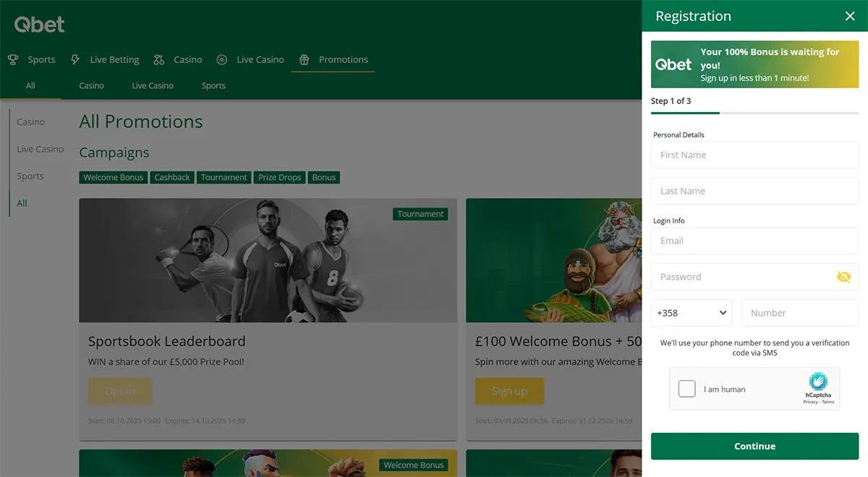Check the I am human checkbox

(x=686, y=389)
